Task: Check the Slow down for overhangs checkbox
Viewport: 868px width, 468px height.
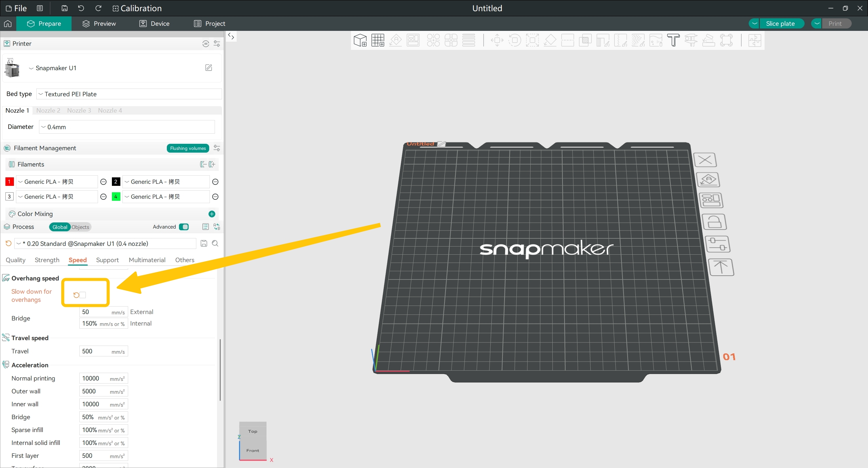Action: pos(83,295)
